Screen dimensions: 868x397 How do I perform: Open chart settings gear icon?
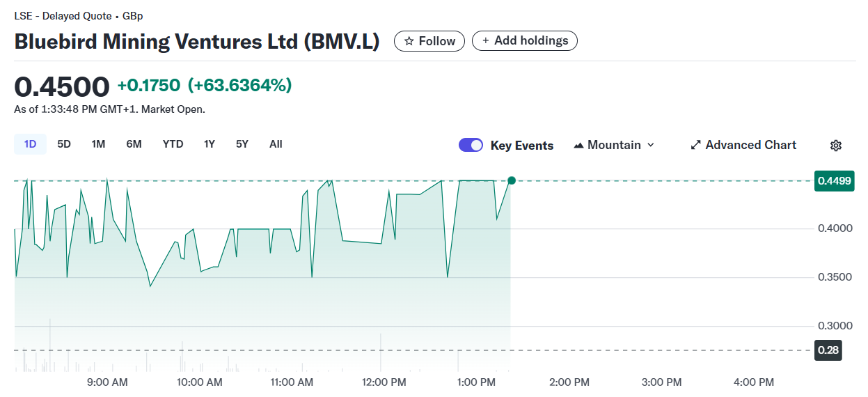836,145
